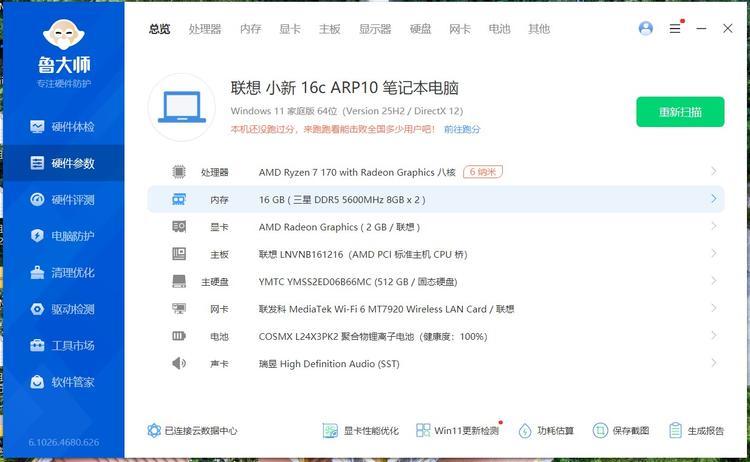Switch to the 网卡 tab
The image size is (750, 462).
[x=460, y=29]
